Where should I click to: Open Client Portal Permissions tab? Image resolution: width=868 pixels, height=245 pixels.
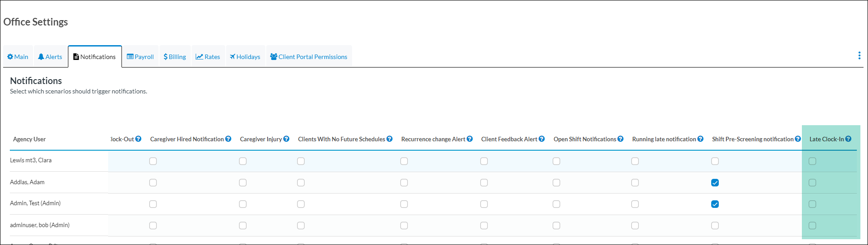coord(309,57)
